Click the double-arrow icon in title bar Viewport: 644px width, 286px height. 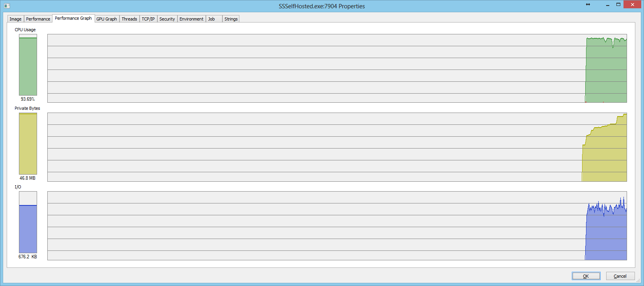[x=588, y=5]
